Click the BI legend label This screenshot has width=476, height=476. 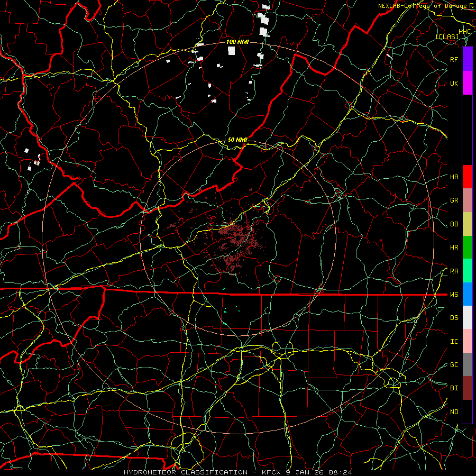click(x=454, y=388)
